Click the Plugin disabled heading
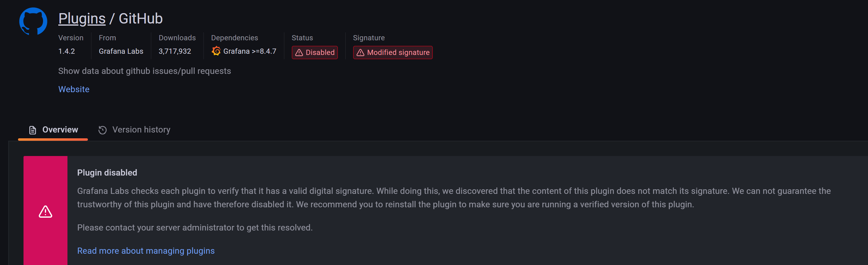The width and height of the screenshot is (868, 265). pyautogui.click(x=107, y=172)
